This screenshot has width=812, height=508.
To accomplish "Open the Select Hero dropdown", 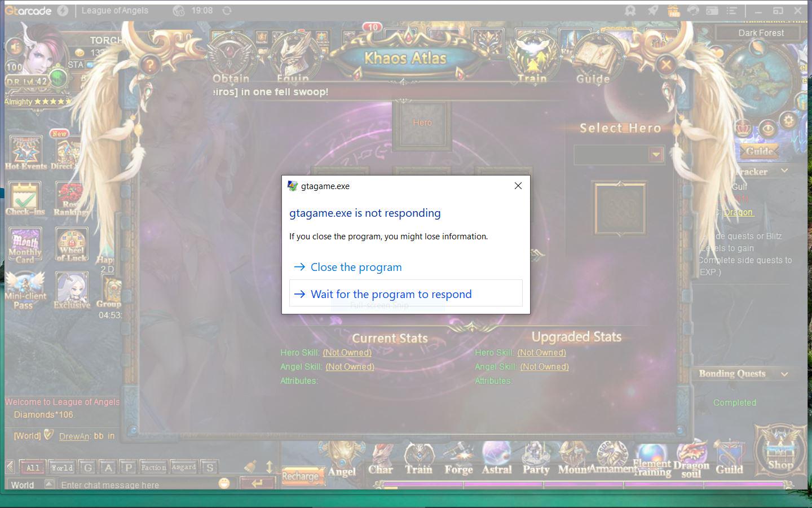I will [x=619, y=155].
